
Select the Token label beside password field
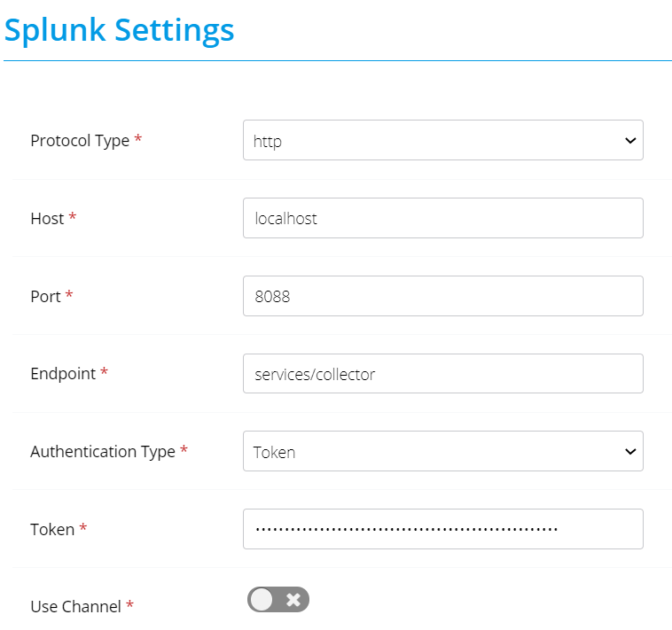point(52,530)
